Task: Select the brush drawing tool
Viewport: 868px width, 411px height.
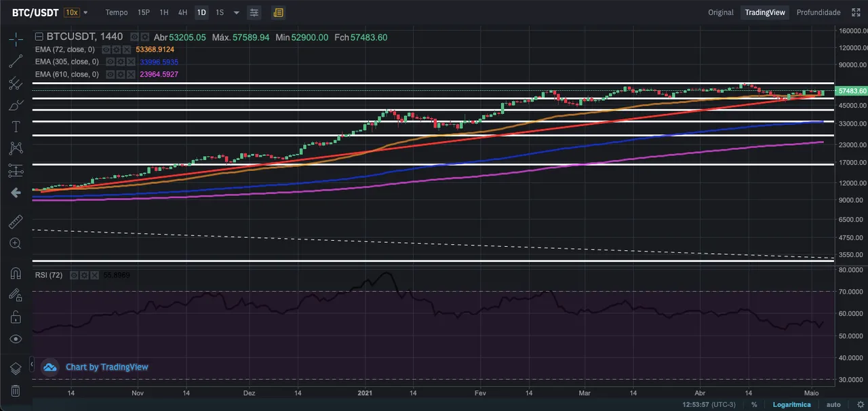Action: click(x=16, y=105)
